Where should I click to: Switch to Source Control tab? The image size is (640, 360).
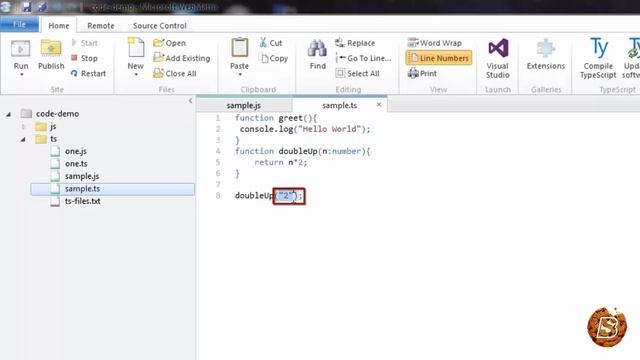(x=160, y=25)
